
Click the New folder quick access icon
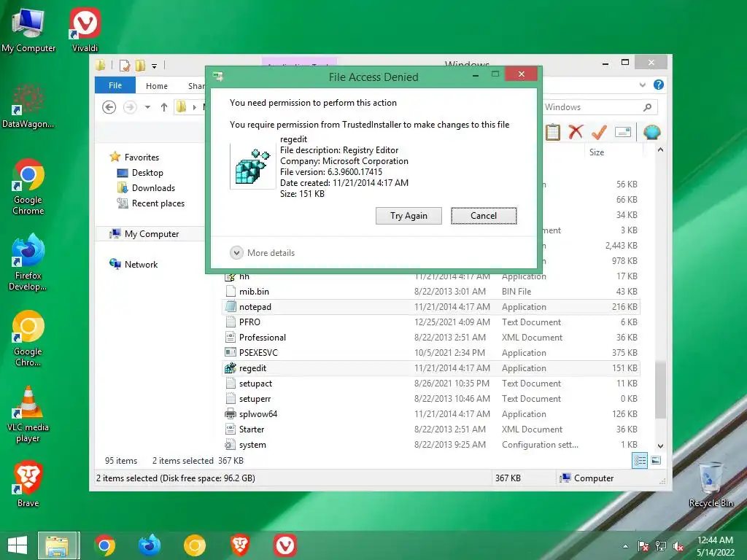tap(140, 65)
